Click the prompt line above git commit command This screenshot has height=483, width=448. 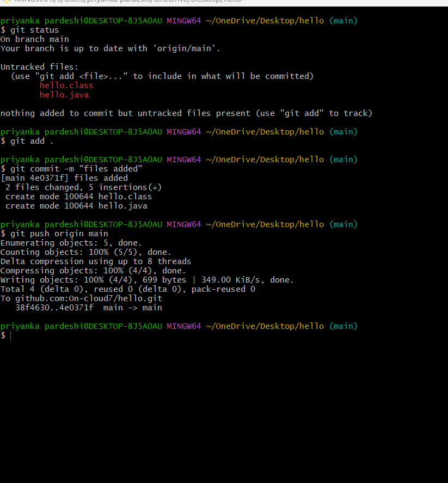point(179,159)
